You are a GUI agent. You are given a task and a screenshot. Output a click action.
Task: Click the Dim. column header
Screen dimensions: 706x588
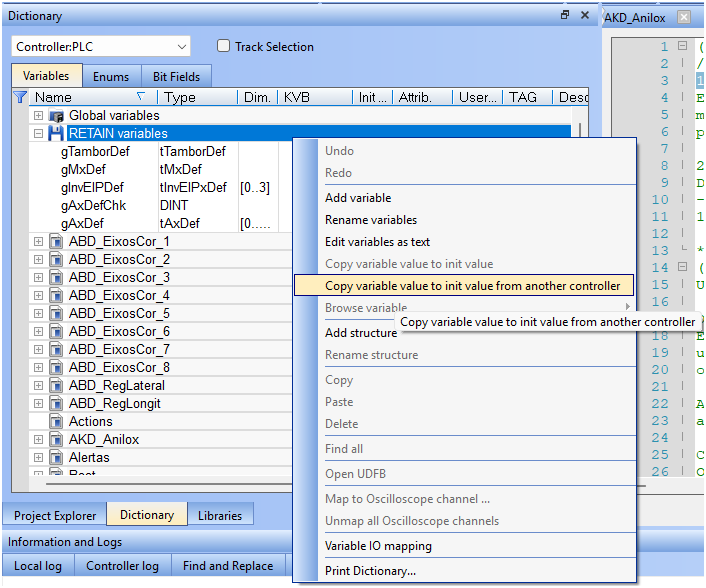point(258,97)
